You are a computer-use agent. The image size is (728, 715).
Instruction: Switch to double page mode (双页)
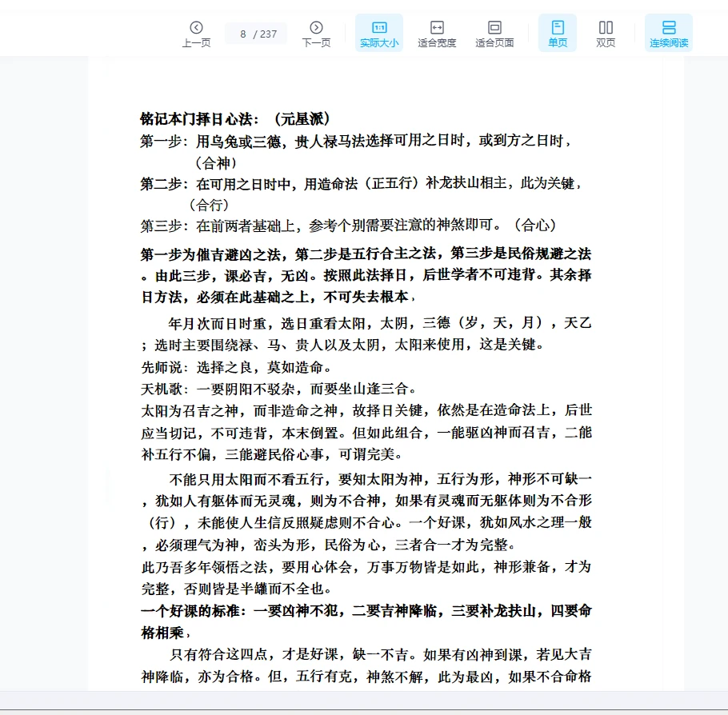[606, 34]
